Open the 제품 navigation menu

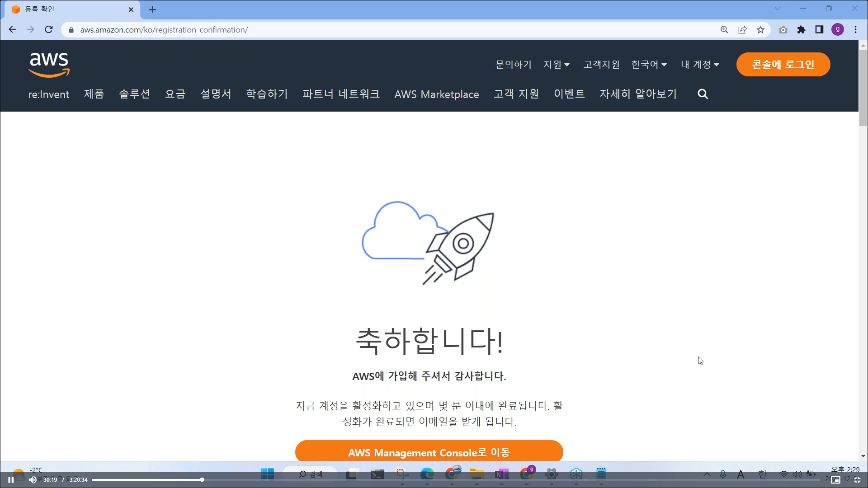pos(94,94)
